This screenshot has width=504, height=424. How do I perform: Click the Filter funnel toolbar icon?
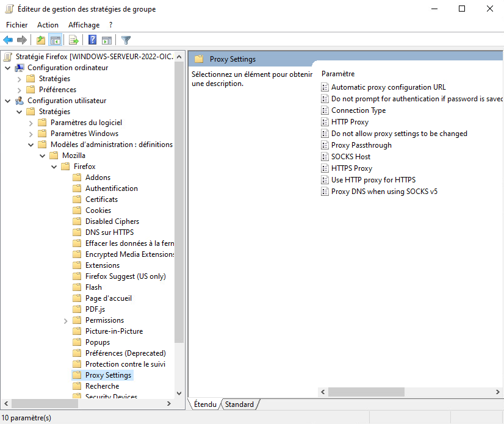(126, 40)
